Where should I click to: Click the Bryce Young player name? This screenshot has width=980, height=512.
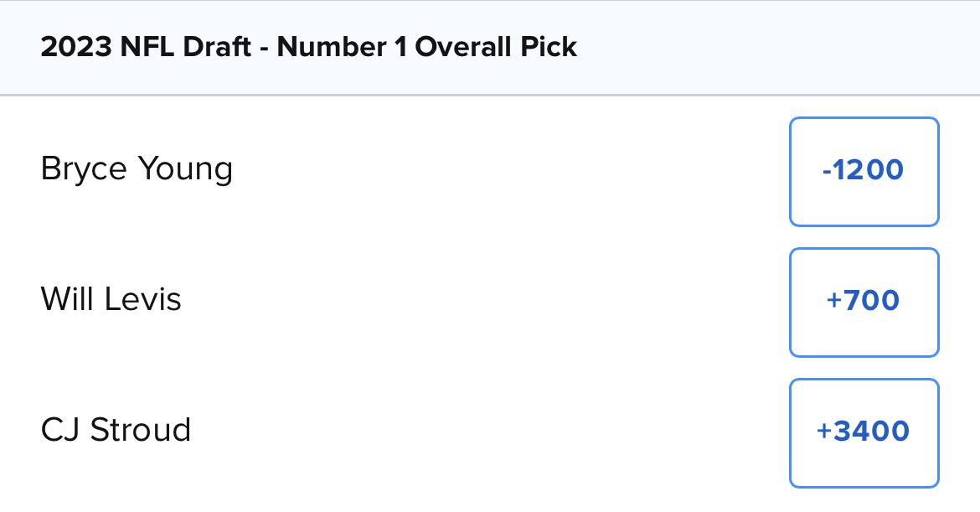137,168
